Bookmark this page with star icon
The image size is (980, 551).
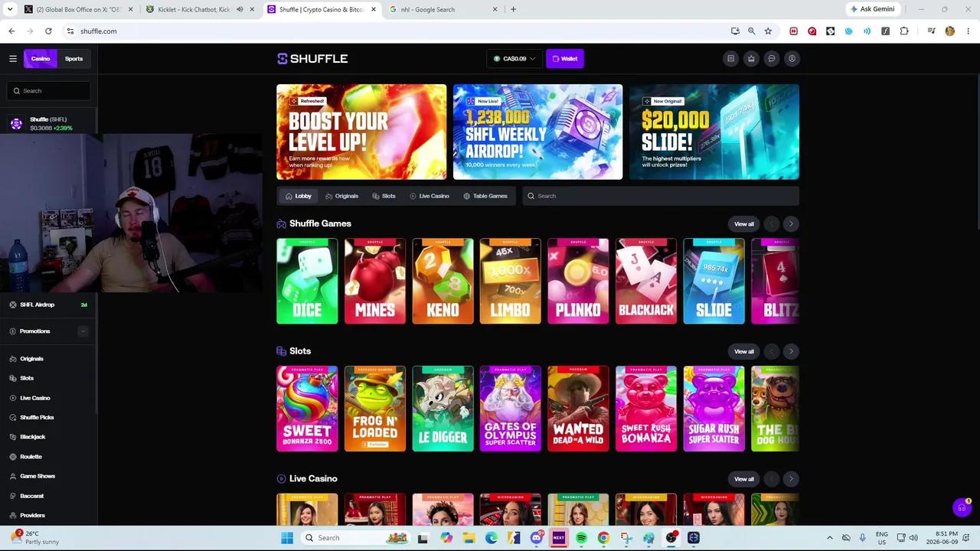coord(768,31)
